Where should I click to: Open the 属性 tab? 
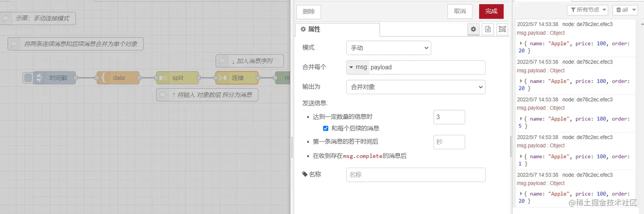click(x=337, y=29)
